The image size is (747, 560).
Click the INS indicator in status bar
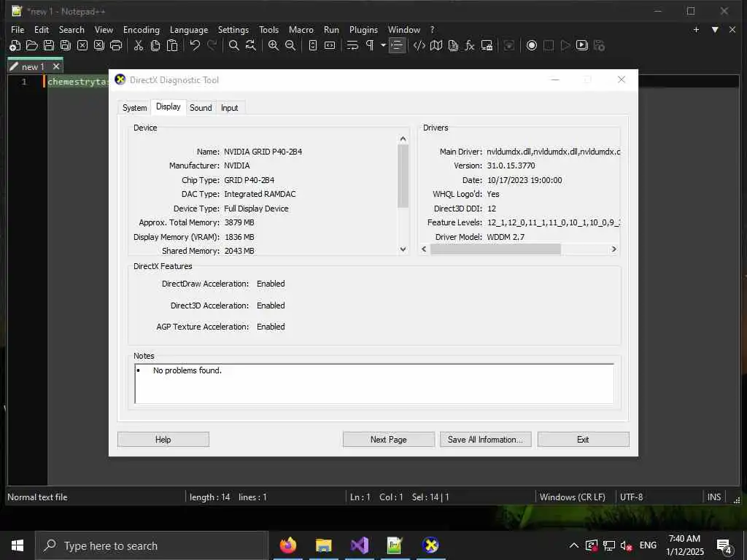713,497
